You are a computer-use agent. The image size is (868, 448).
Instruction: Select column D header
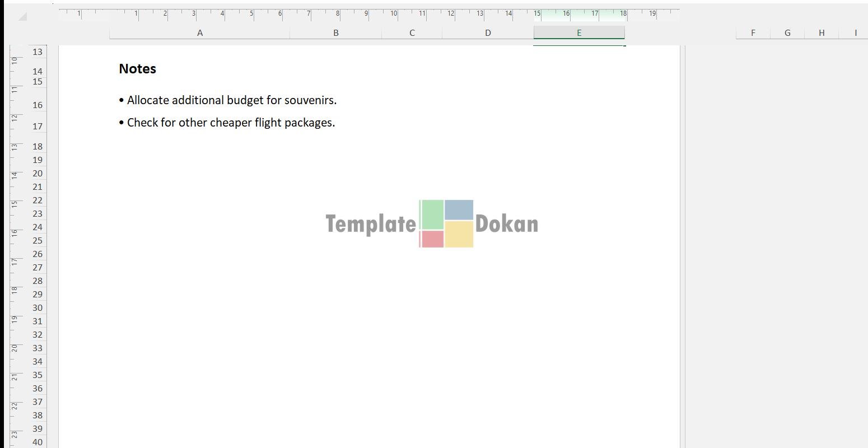(x=487, y=33)
